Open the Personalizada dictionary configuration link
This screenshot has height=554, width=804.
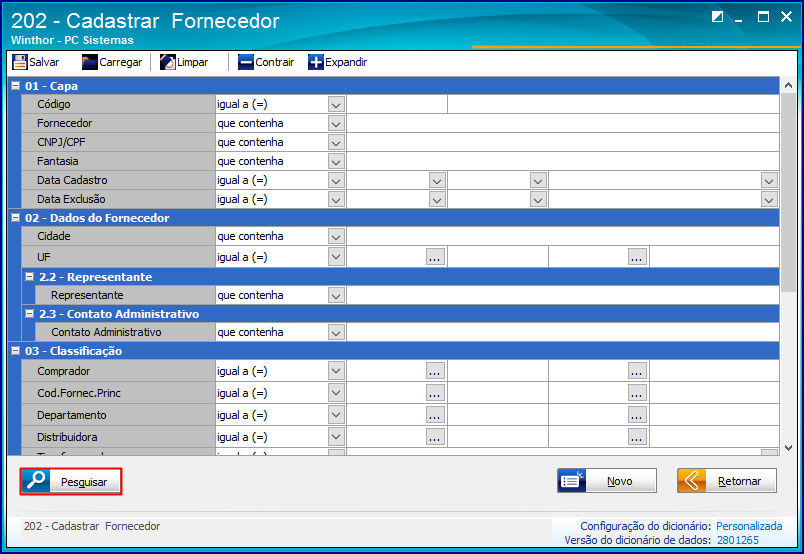click(749, 526)
